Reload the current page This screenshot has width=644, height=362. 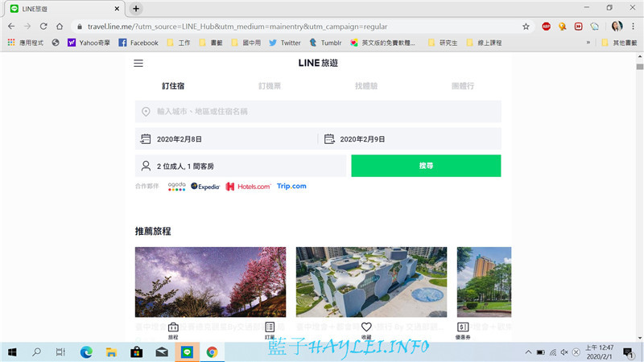coord(43,27)
